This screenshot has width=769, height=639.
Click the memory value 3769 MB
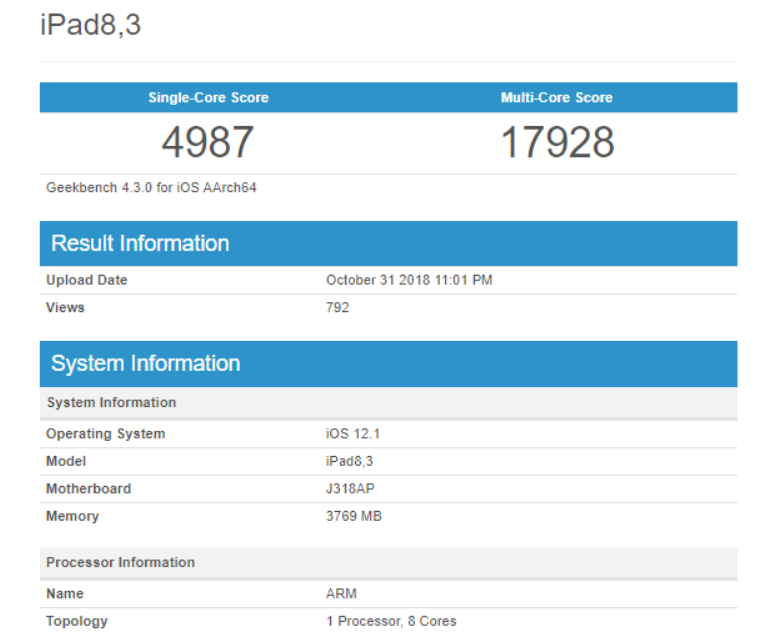pos(354,517)
